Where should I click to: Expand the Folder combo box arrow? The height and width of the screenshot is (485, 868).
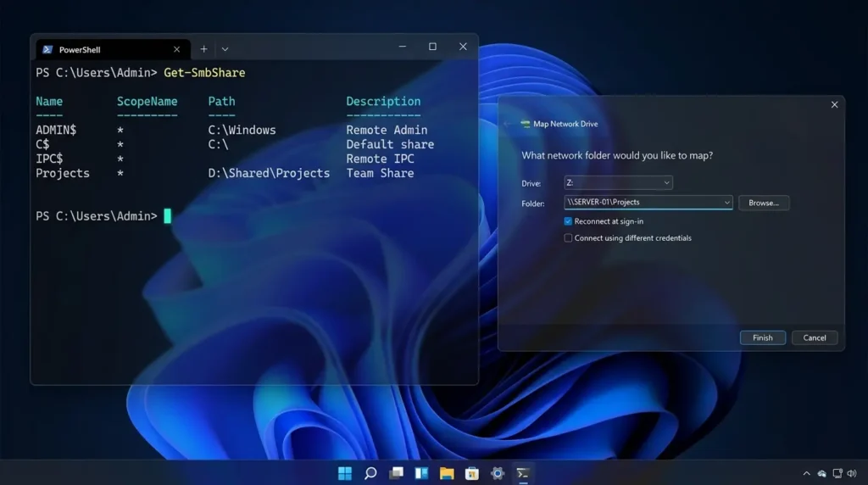coord(726,203)
